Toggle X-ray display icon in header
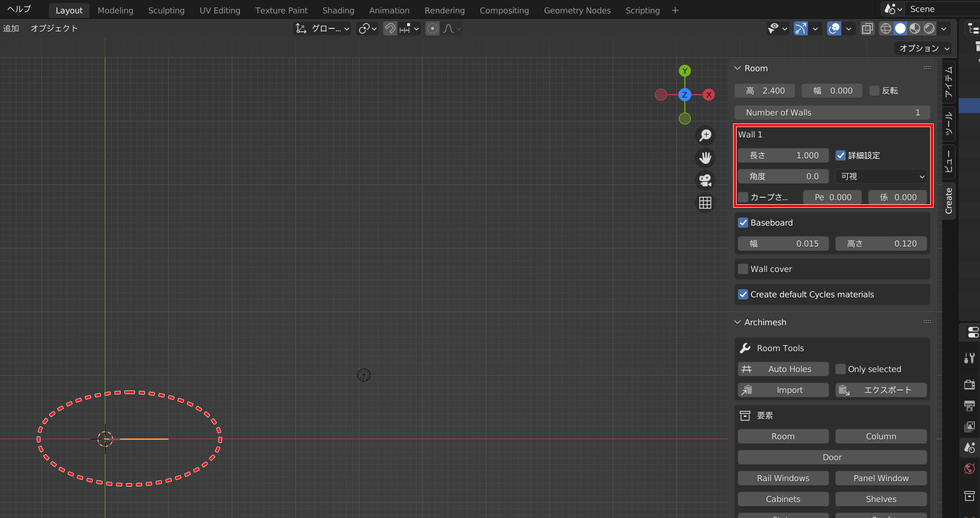Viewport: 980px width, 518px height. pyautogui.click(x=867, y=29)
